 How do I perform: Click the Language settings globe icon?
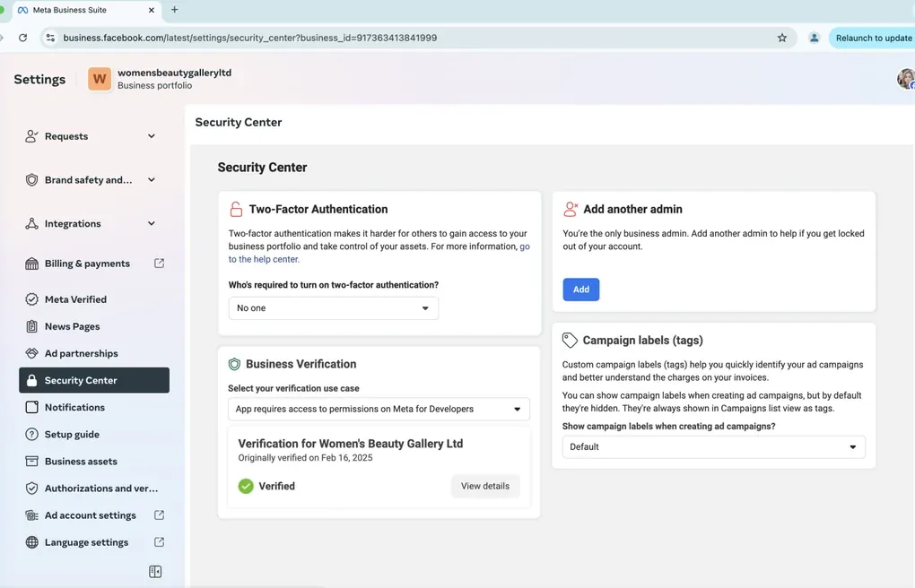(31, 542)
